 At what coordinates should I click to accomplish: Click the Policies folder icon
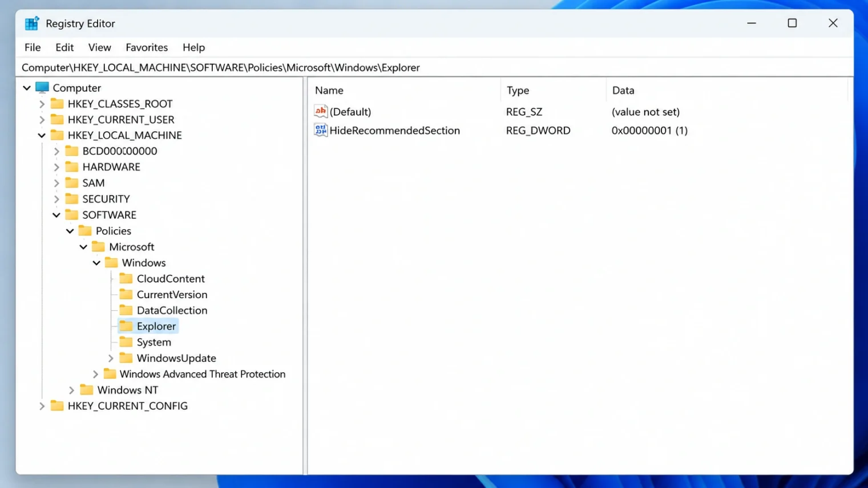tap(85, 231)
